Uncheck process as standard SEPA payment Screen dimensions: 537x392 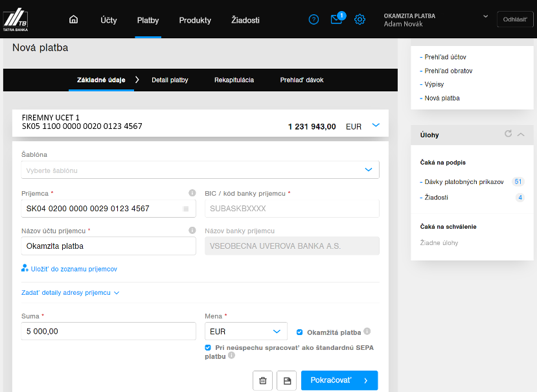point(208,347)
